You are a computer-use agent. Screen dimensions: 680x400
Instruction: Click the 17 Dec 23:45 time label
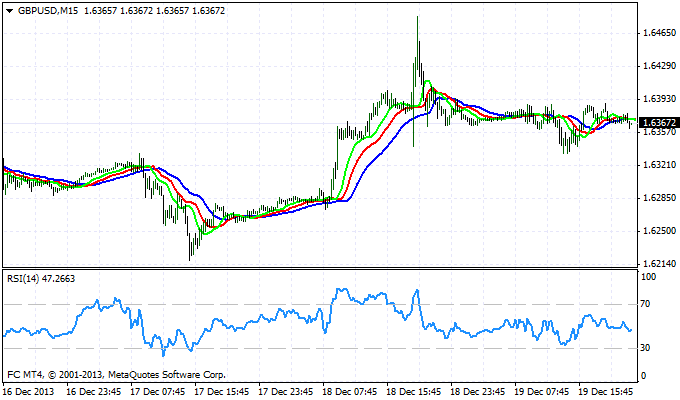pos(286,392)
